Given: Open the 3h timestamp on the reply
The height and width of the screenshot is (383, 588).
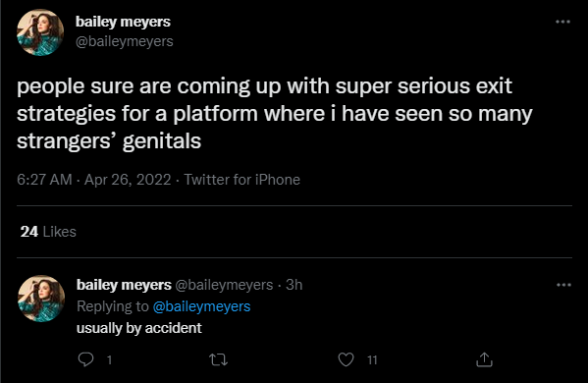Looking at the screenshot, I should (294, 285).
